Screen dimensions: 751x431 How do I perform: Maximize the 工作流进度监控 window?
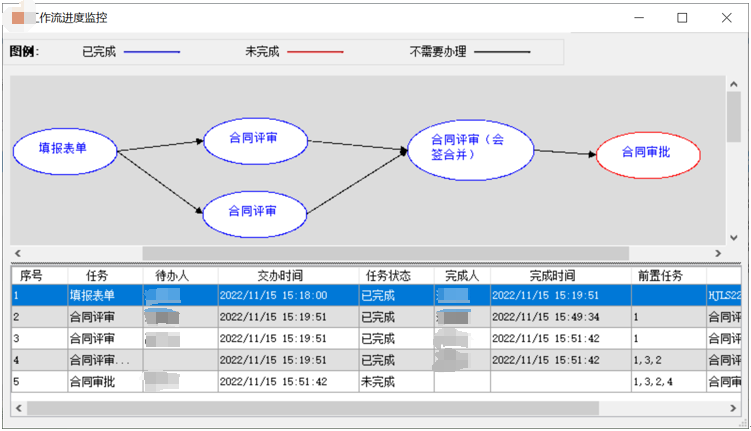pyautogui.click(x=682, y=18)
